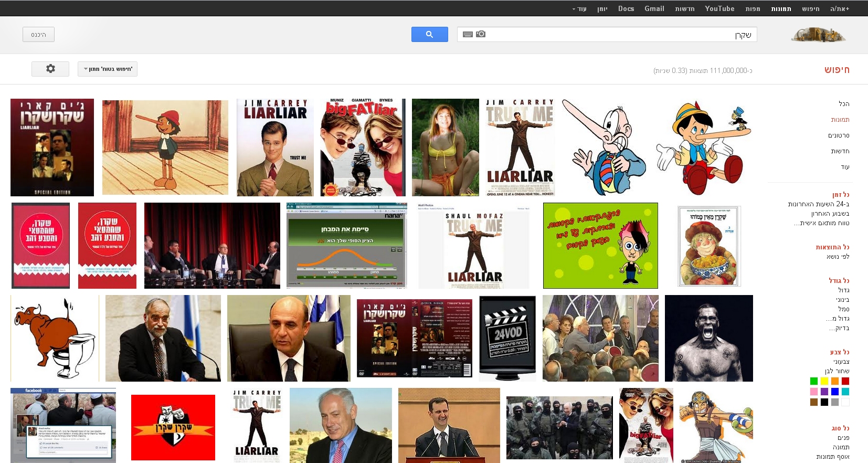Click the Google doodle logo
The width and height of the screenshot is (868, 463).
coord(819,35)
